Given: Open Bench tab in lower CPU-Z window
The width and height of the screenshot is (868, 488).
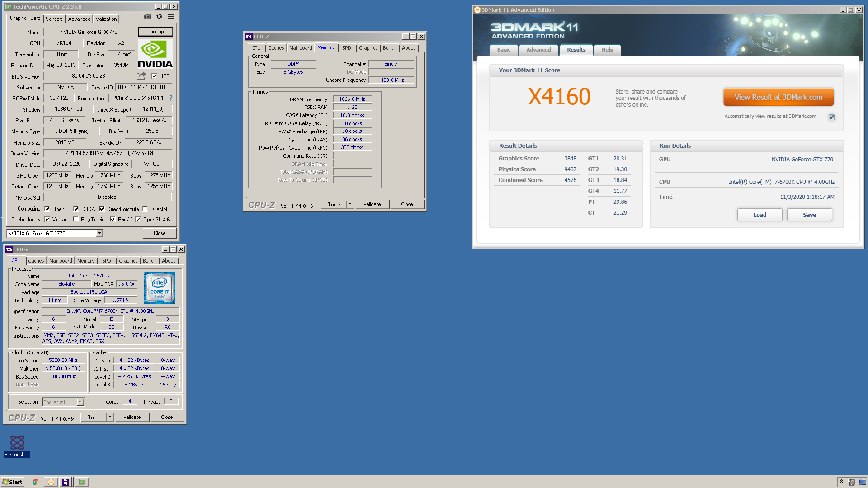Looking at the screenshot, I should (x=149, y=261).
